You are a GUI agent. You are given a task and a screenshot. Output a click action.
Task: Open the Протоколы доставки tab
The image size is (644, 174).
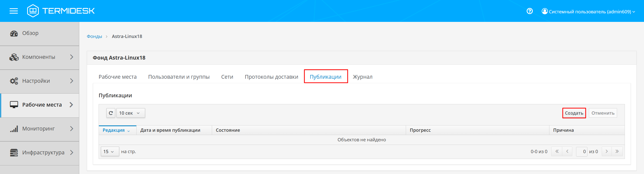tap(271, 77)
